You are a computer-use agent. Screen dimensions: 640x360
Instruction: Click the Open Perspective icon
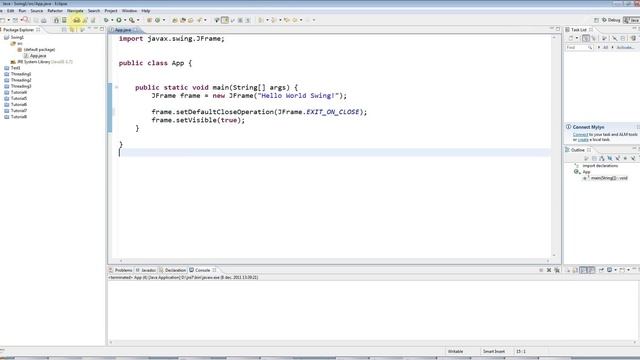(596, 20)
